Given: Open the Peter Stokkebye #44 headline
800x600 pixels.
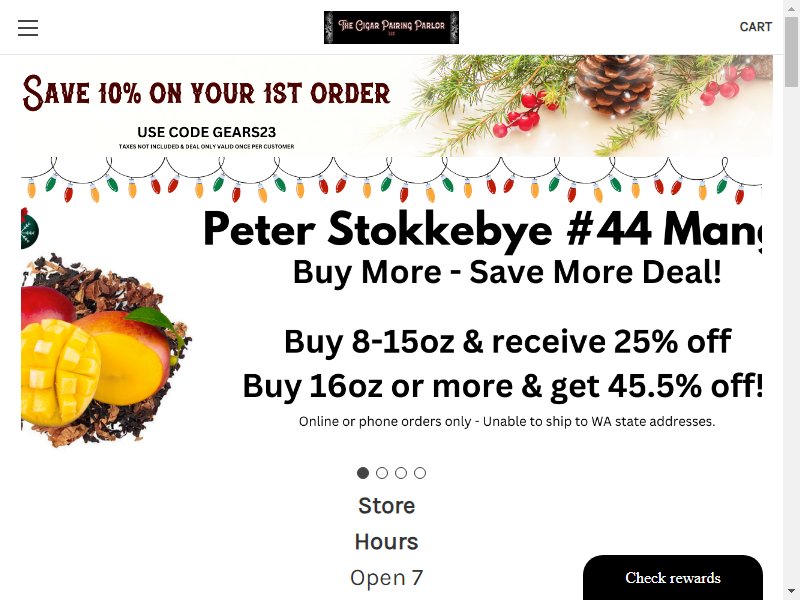Looking at the screenshot, I should point(482,230).
